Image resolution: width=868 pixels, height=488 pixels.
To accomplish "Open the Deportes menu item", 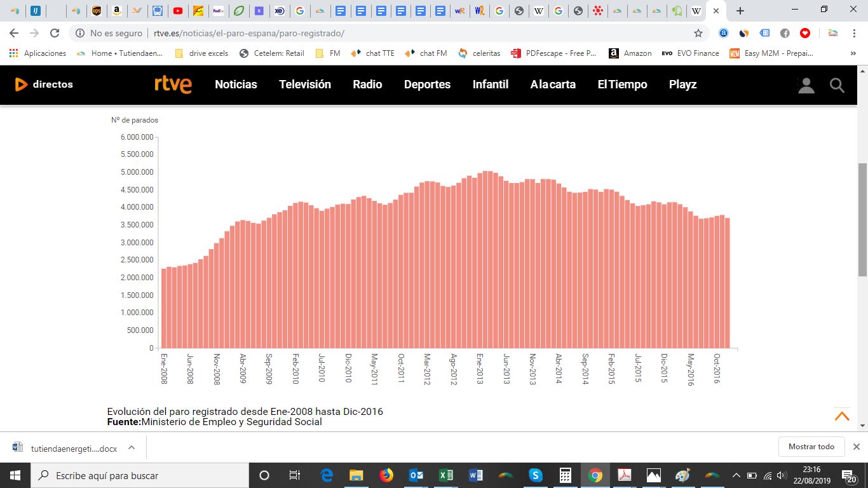I will pos(427,84).
